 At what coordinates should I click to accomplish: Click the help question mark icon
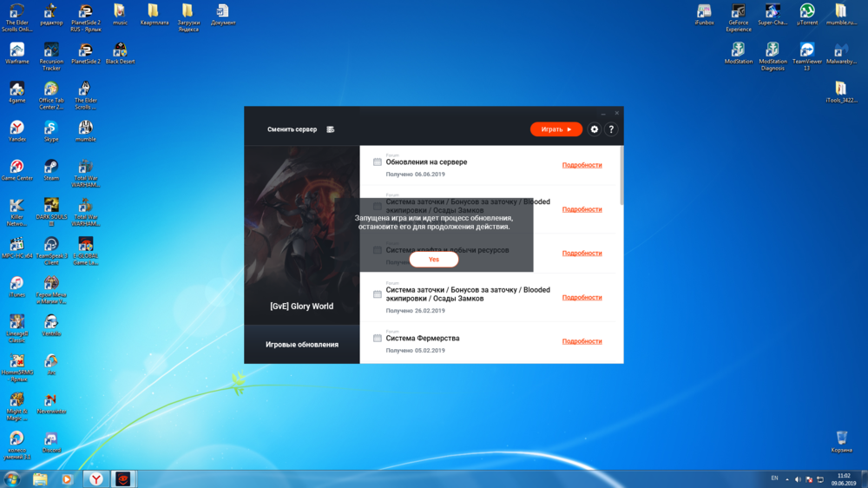pos(611,129)
